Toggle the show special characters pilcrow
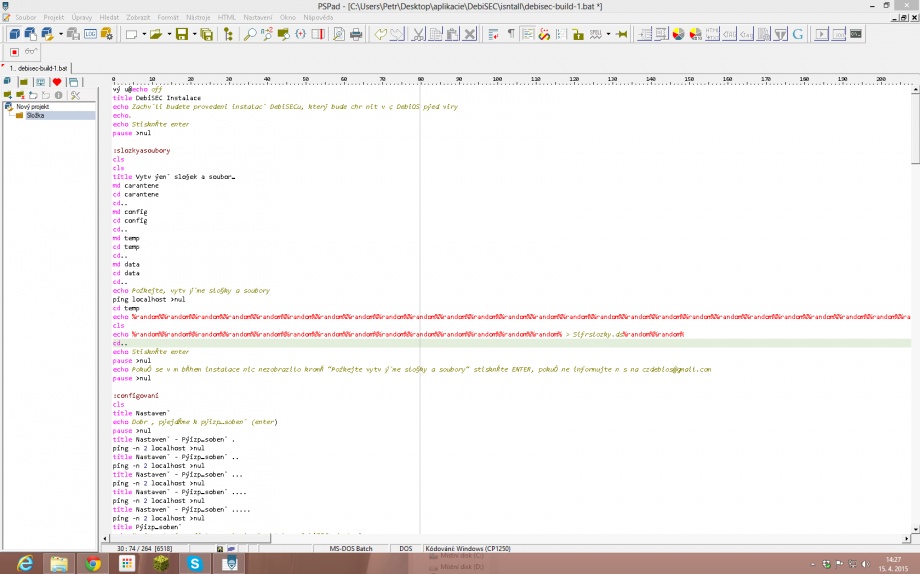Viewport: 920px width, 574px height. click(x=511, y=34)
